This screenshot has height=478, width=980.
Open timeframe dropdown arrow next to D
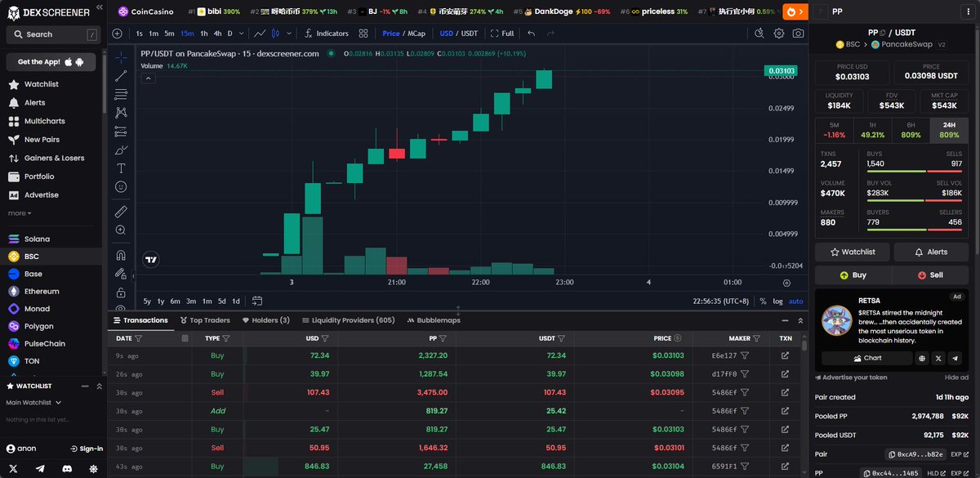pos(242,34)
